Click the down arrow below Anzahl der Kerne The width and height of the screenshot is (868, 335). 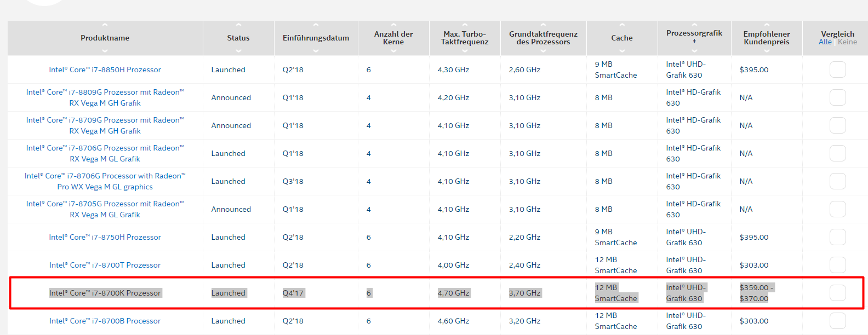(x=393, y=51)
